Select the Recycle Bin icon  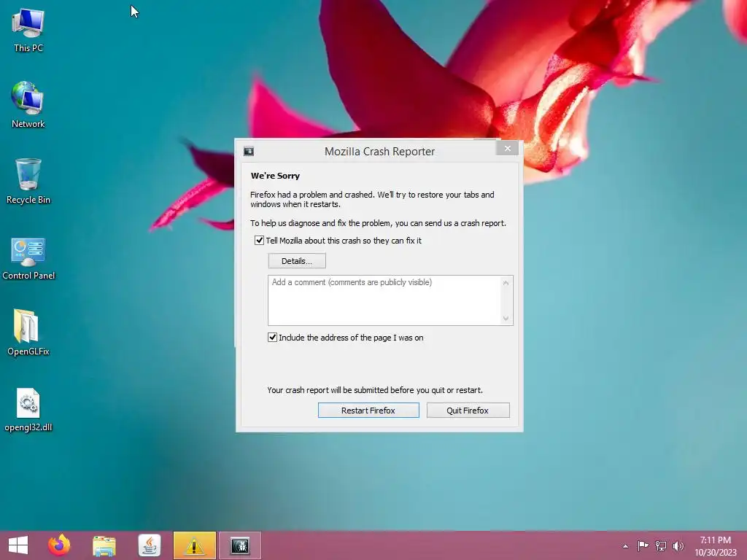pos(28,182)
